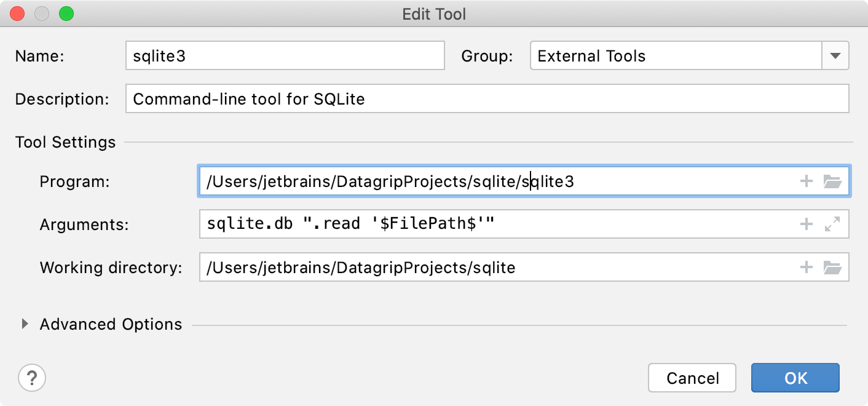
Task: Confirm changes with the OK button
Action: pos(795,378)
